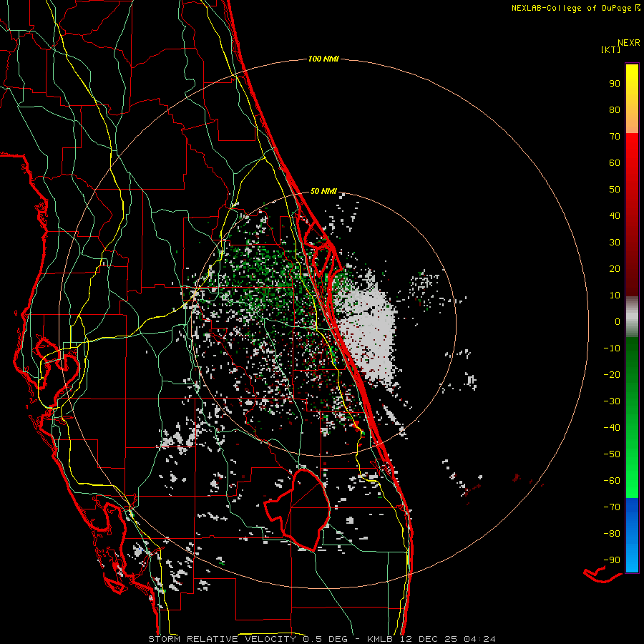Click the 80 value on velocity scale
This screenshot has width=644, height=644.
615,110
